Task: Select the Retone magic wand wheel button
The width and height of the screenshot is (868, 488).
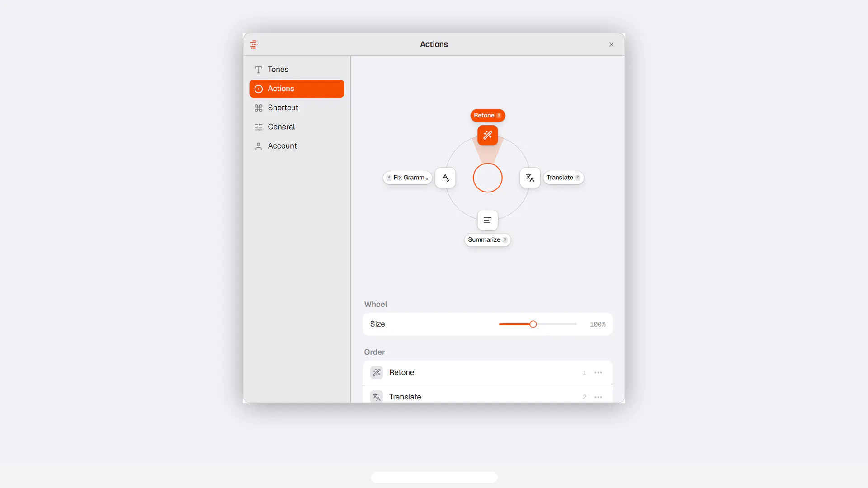Action: point(487,135)
